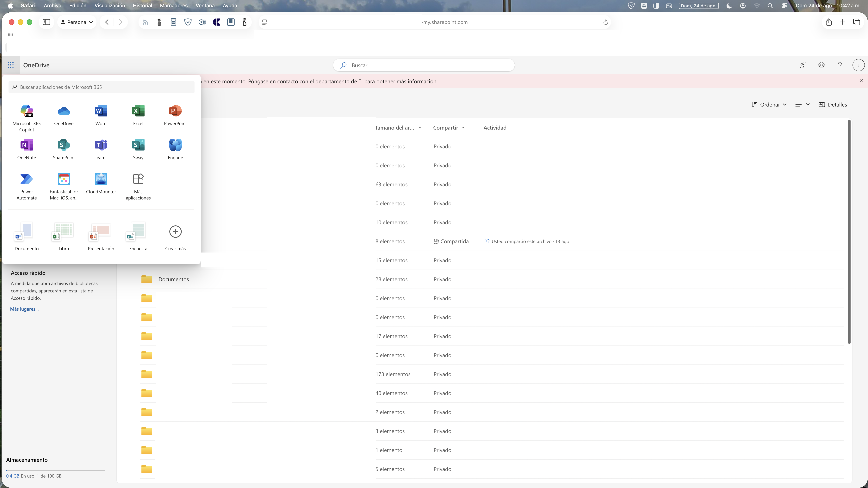
Task: Click Crear más plus button
Action: click(175, 232)
